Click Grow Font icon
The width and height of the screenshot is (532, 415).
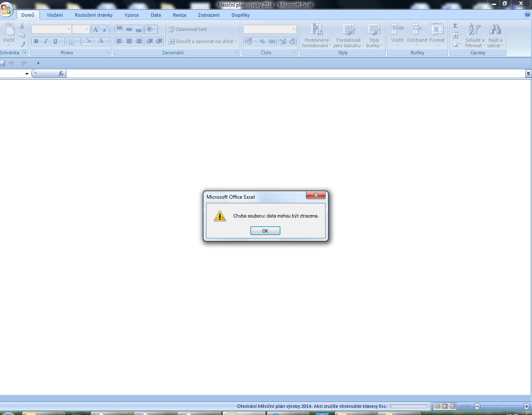pos(96,29)
